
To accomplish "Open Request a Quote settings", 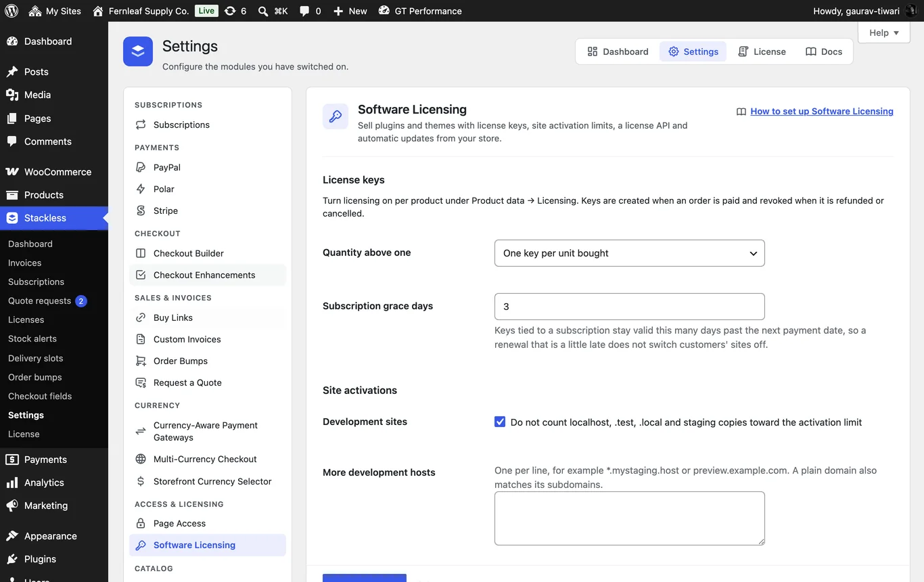I will (x=208, y=382).
